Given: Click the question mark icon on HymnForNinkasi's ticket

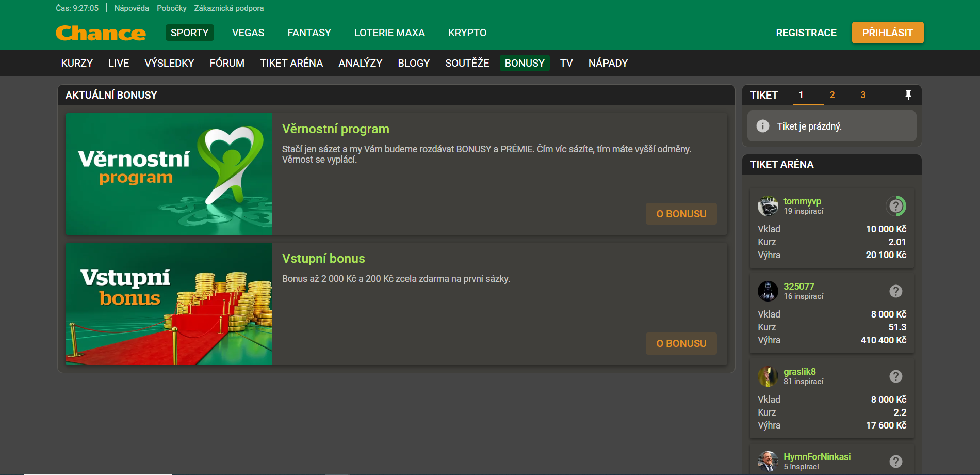Looking at the screenshot, I should [896, 462].
